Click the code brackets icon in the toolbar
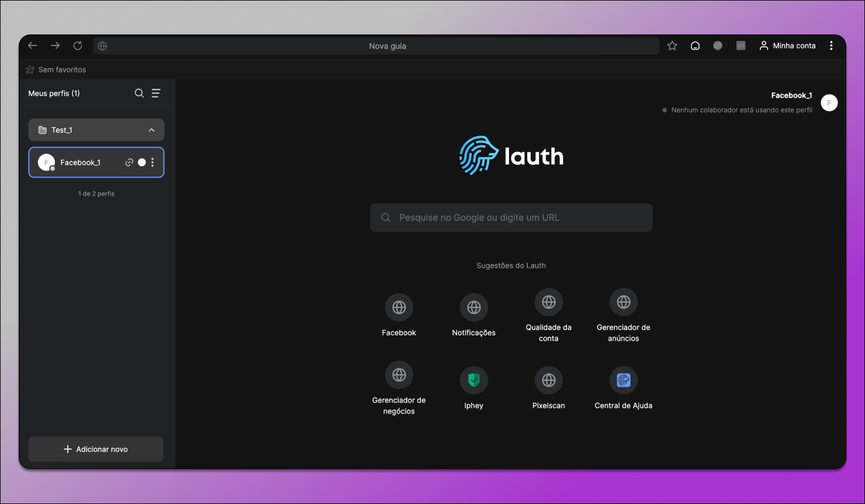The width and height of the screenshot is (865, 504). click(x=741, y=46)
